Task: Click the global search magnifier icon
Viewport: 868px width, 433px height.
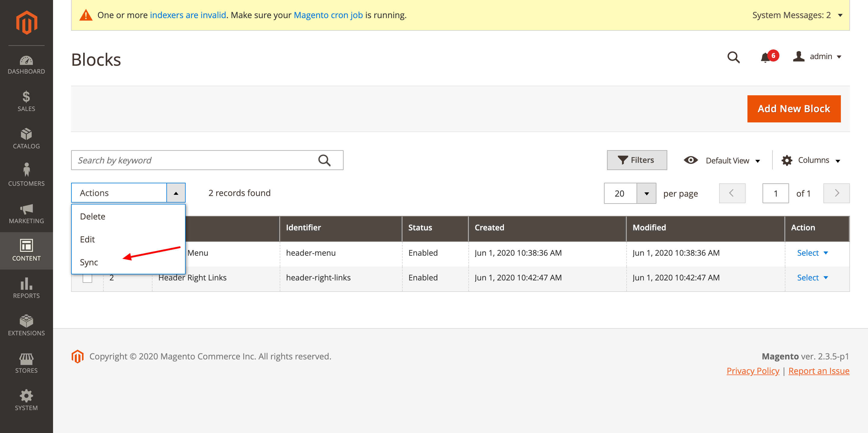Action: [x=733, y=57]
